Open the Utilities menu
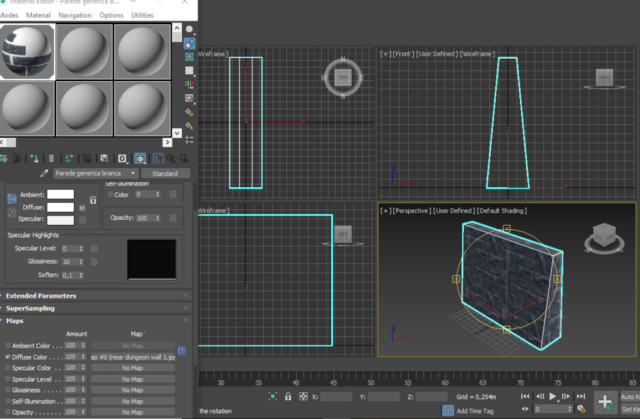This screenshot has width=640, height=419. click(x=142, y=15)
